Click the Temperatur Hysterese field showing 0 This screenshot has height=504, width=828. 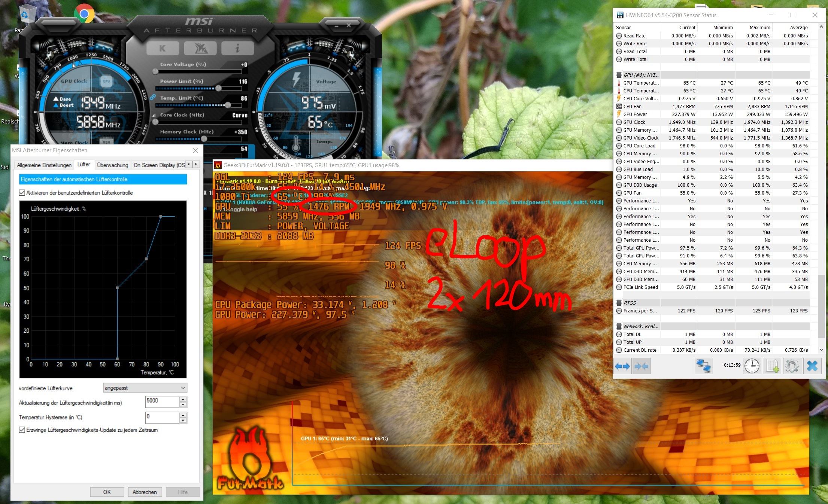tap(162, 418)
